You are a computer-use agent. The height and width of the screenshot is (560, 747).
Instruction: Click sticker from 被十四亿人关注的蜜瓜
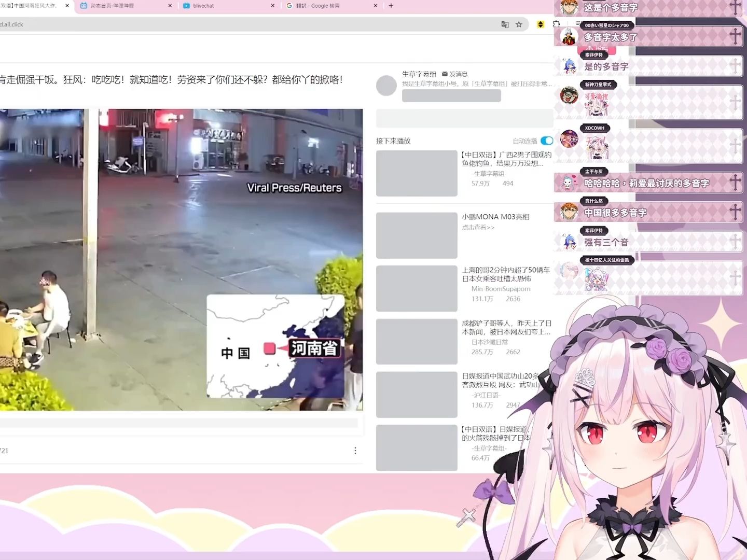point(596,279)
